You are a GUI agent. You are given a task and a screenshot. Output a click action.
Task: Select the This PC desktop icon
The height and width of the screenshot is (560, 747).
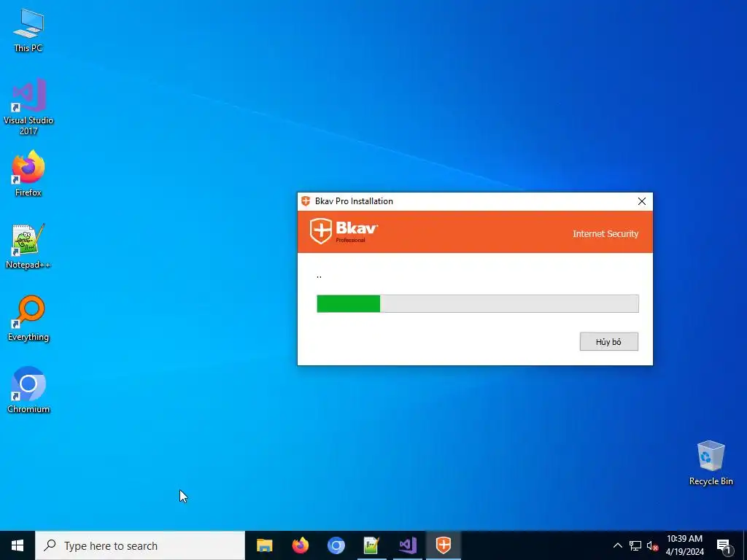pos(28,29)
